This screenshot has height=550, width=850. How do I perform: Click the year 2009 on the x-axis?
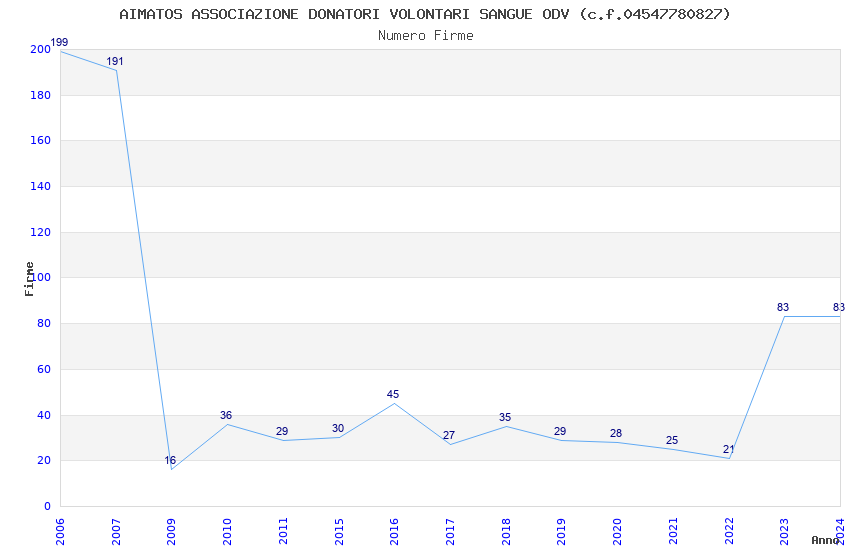tap(171, 531)
